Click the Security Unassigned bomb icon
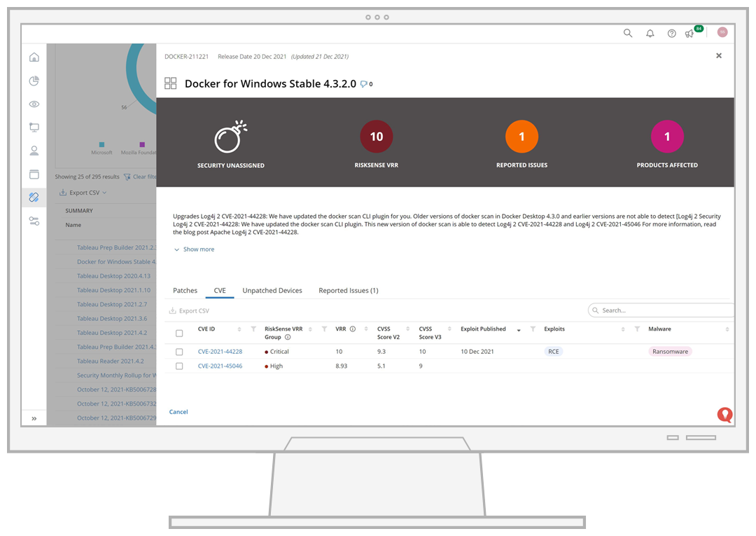This screenshot has height=536, width=756. [230, 137]
